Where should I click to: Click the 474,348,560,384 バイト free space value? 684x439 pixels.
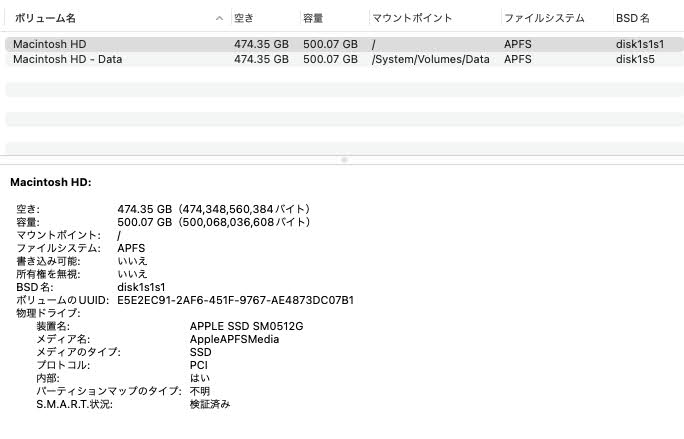245,209
